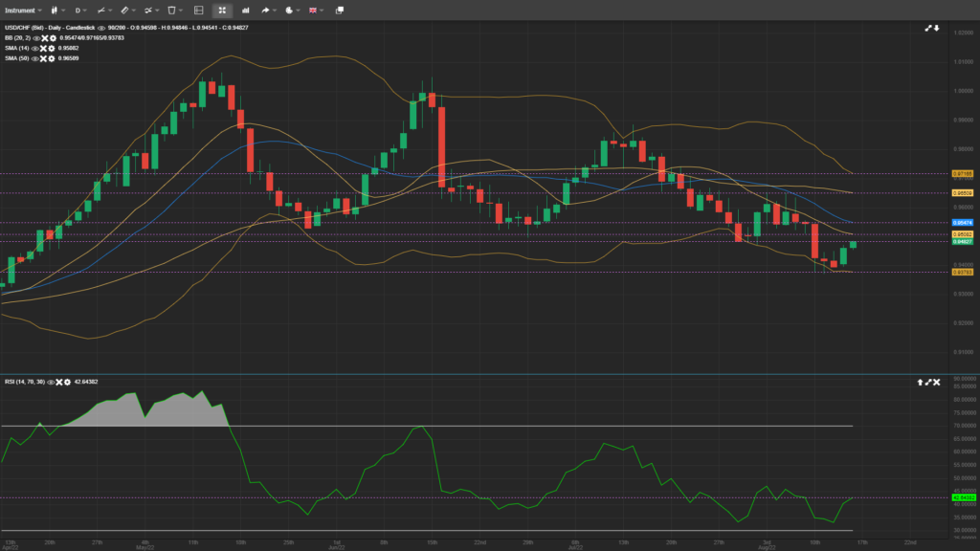Toggle visibility of SMA (14)

point(34,48)
